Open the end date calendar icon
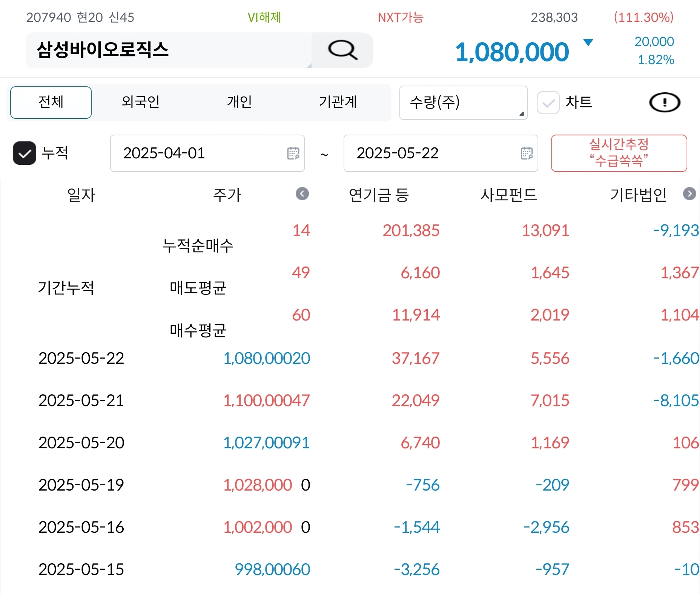The width and height of the screenshot is (700, 595). click(x=527, y=153)
